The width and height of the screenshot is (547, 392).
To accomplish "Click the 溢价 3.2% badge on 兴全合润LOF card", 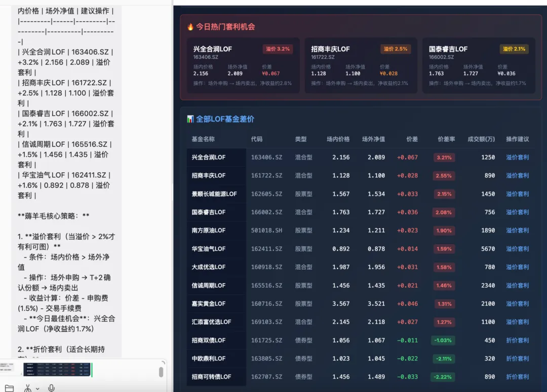I will 278,49.
